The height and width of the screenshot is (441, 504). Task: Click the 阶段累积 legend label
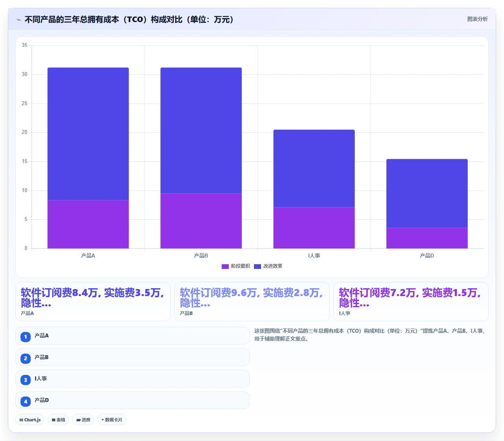coord(240,266)
